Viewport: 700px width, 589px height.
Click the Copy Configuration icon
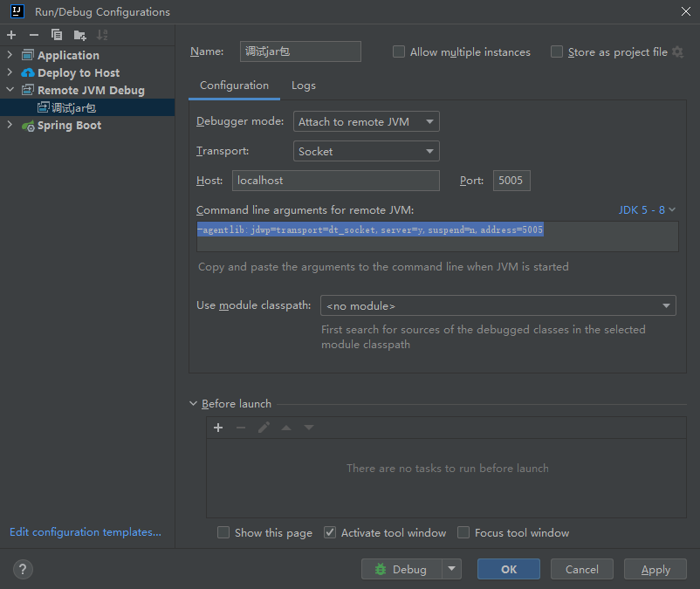pyautogui.click(x=57, y=35)
